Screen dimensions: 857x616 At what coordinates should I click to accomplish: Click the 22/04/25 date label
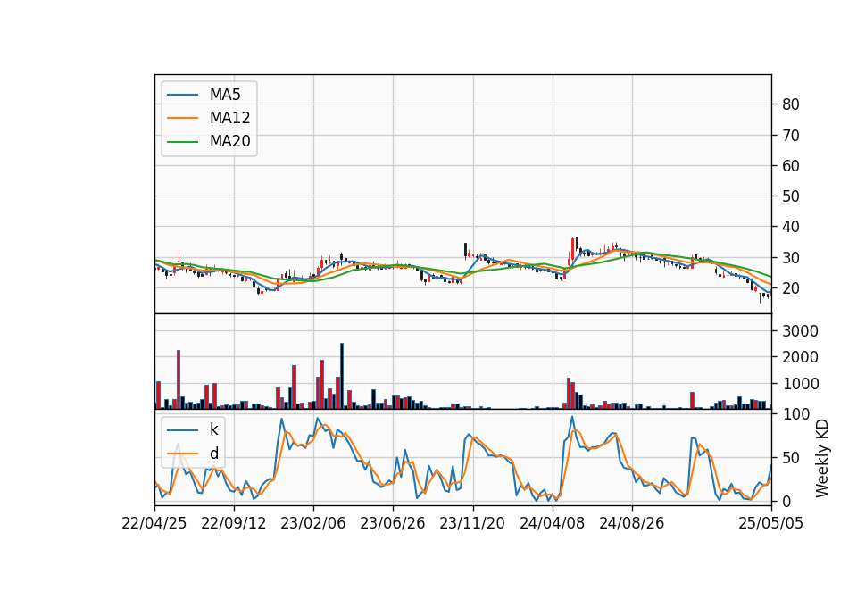(x=154, y=523)
